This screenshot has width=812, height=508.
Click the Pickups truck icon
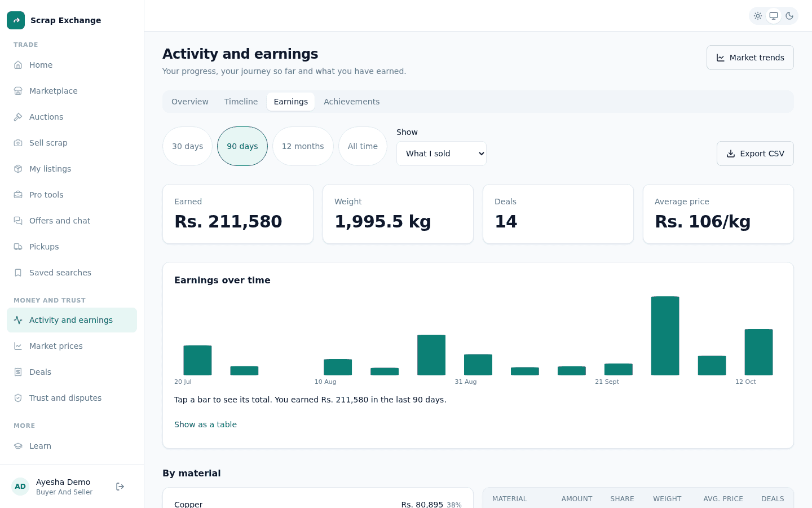pos(18,247)
